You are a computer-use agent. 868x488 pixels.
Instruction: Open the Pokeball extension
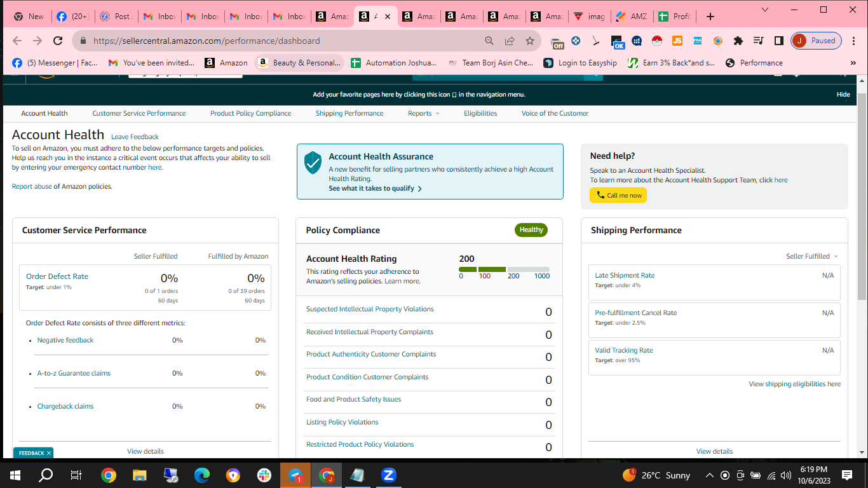[x=657, y=41]
